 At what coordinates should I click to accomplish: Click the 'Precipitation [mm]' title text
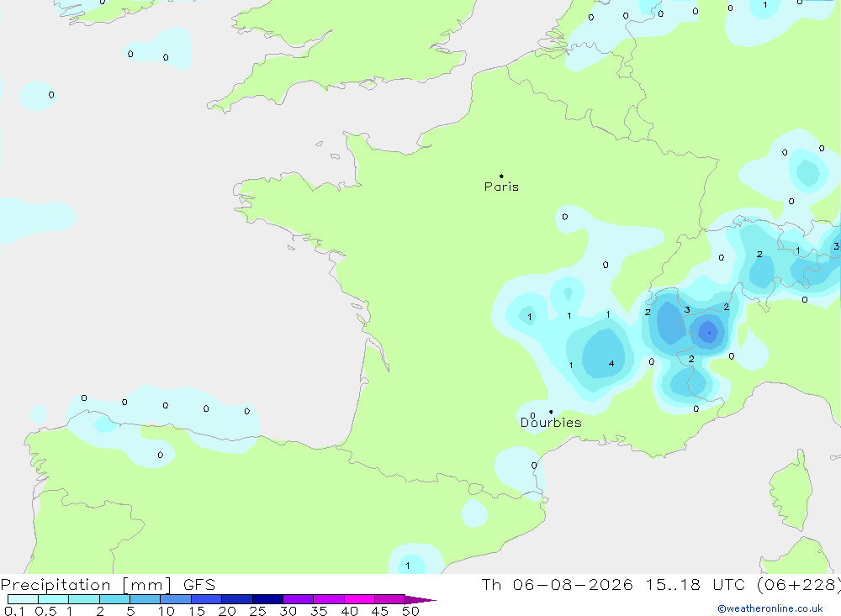(x=86, y=585)
